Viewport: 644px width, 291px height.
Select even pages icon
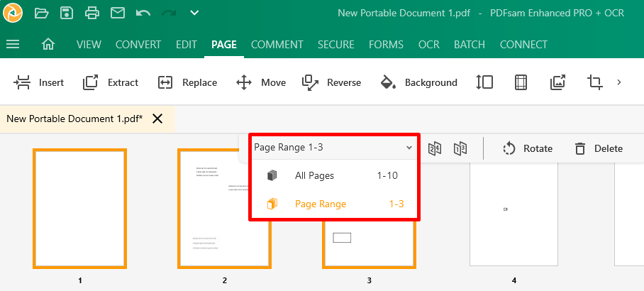click(x=435, y=148)
